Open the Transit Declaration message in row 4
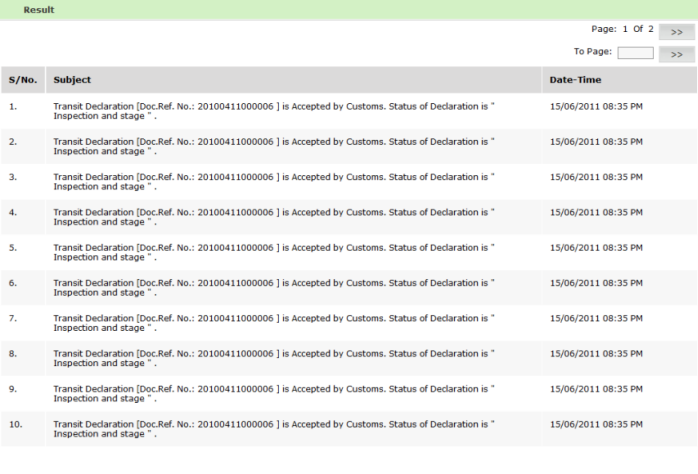Screen dimensions: 698x474 click(x=274, y=217)
